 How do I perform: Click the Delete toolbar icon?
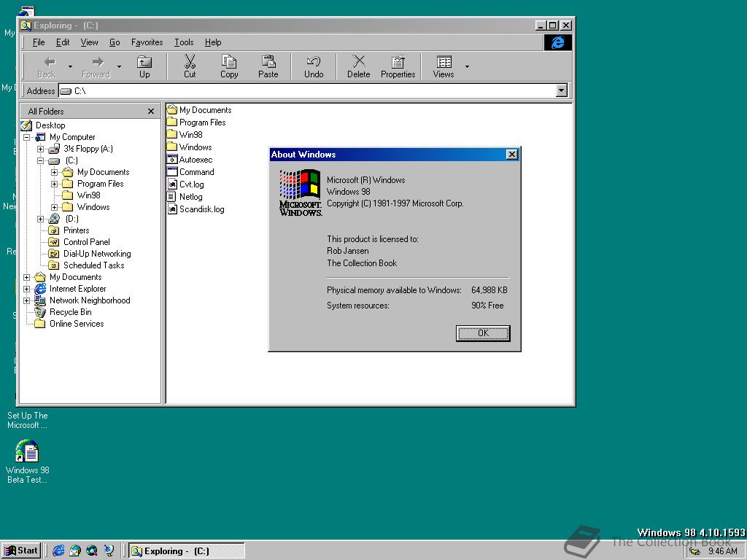358,66
